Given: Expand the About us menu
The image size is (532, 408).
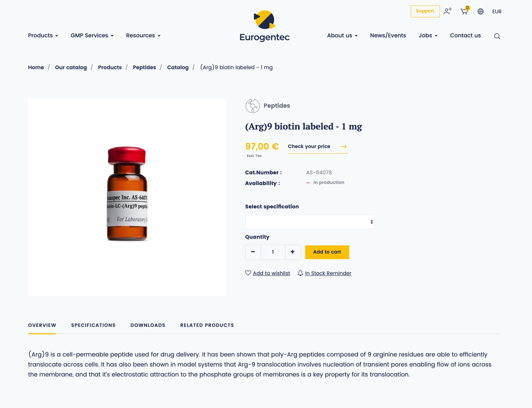Looking at the screenshot, I should tap(342, 35).
